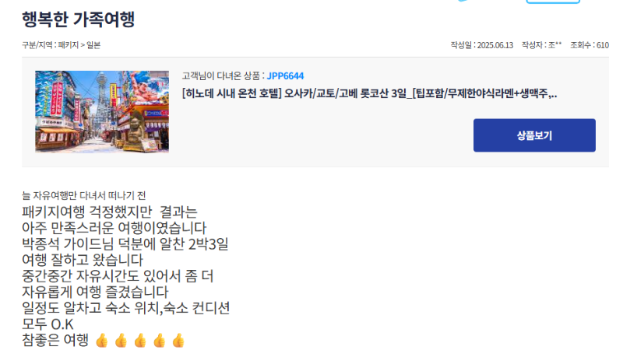623x364 pixels.
Task: Click the 조회수 610 view count
Action: coord(590,45)
